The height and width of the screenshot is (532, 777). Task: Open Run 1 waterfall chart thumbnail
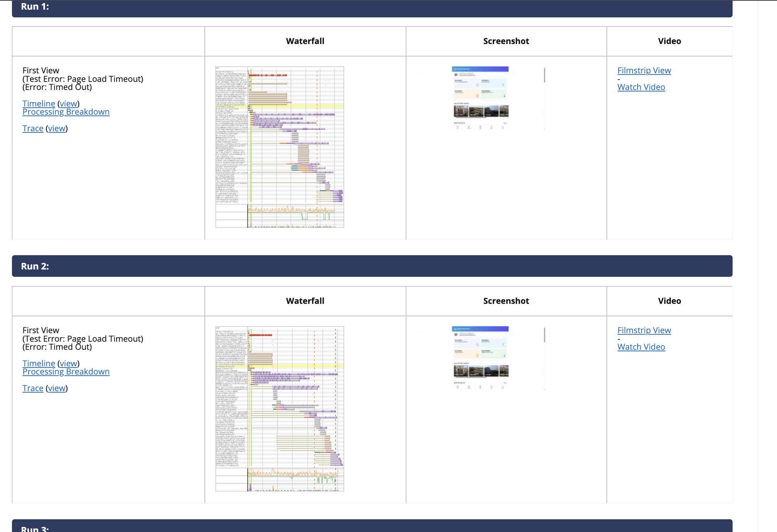(x=280, y=147)
